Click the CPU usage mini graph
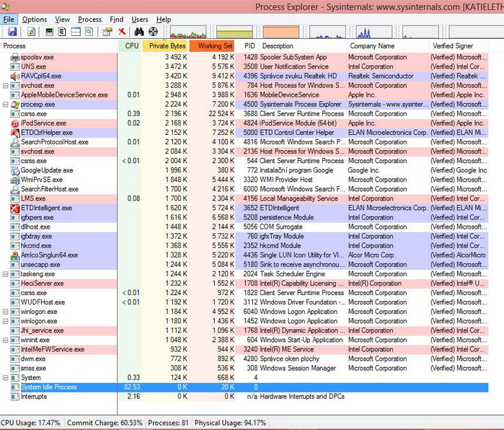The image size is (504, 430). coord(188,32)
